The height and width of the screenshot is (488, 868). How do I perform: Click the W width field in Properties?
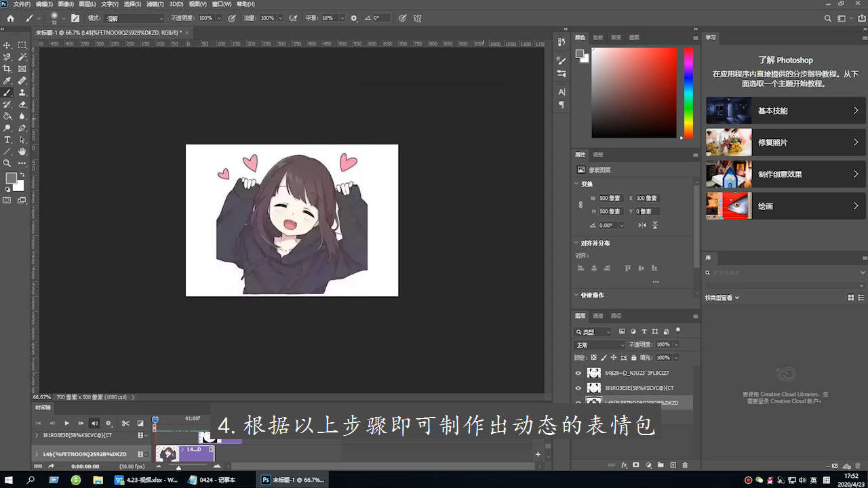[x=611, y=198]
